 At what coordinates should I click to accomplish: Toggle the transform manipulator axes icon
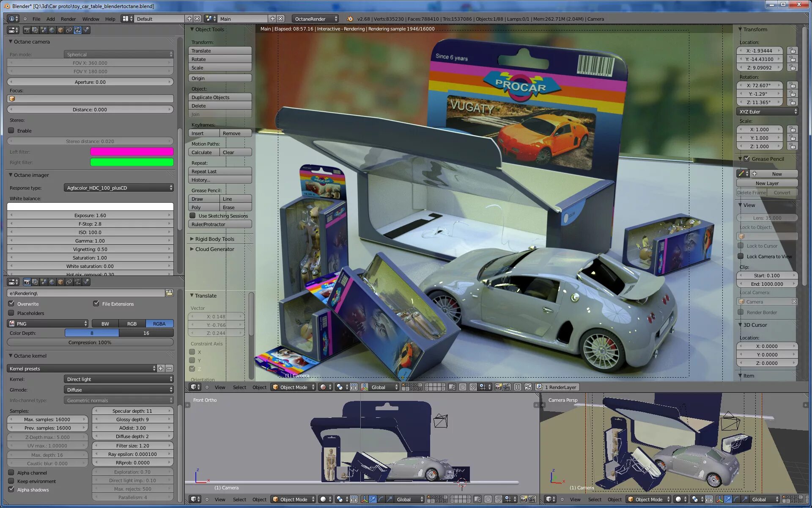pos(364,387)
